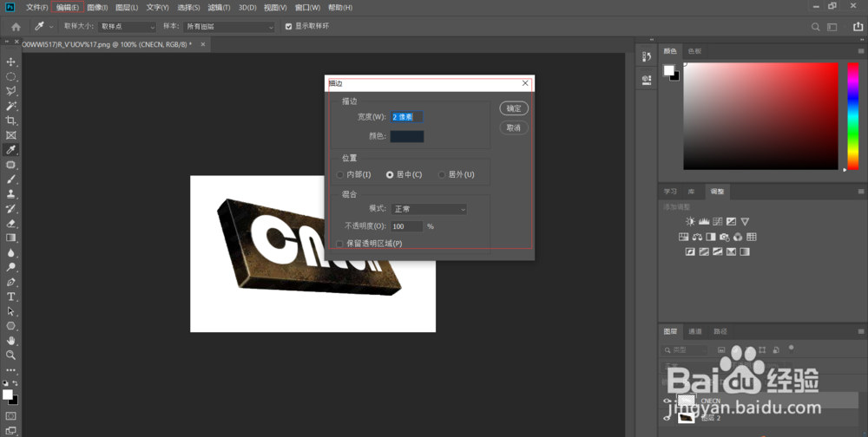Select the Blur (droplet) tool
The width and height of the screenshot is (868, 437).
10,253
